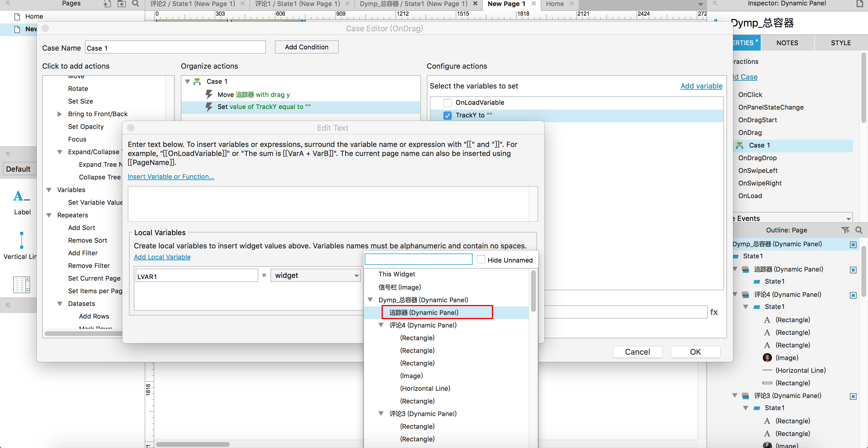
Task: Check the OnLoadVariable checkbox
Action: 447,103
